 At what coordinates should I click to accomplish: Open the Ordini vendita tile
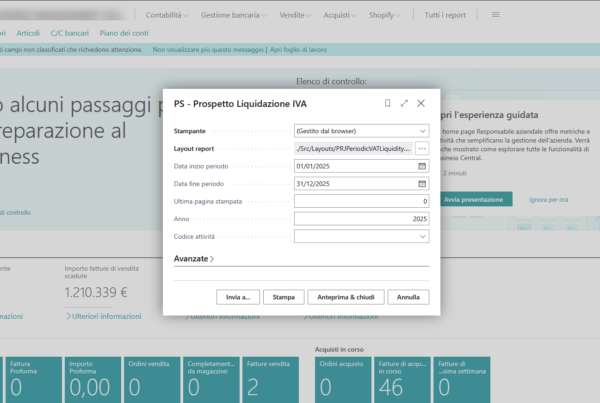pyautogui.click(x=152, y=380)
